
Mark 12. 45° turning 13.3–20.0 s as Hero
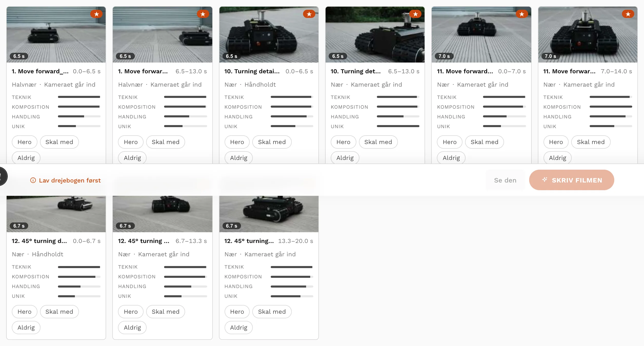(237, 312)
